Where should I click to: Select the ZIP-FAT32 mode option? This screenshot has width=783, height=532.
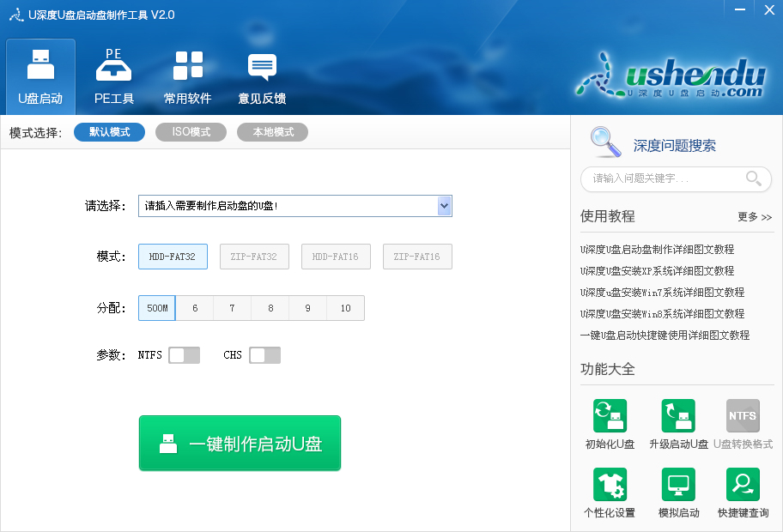(254, 256)
